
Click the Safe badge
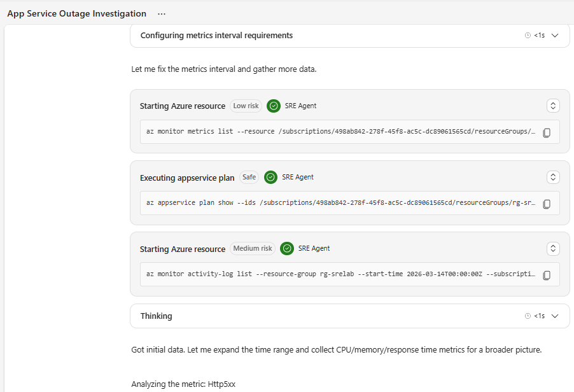click(x=249, y=177)
